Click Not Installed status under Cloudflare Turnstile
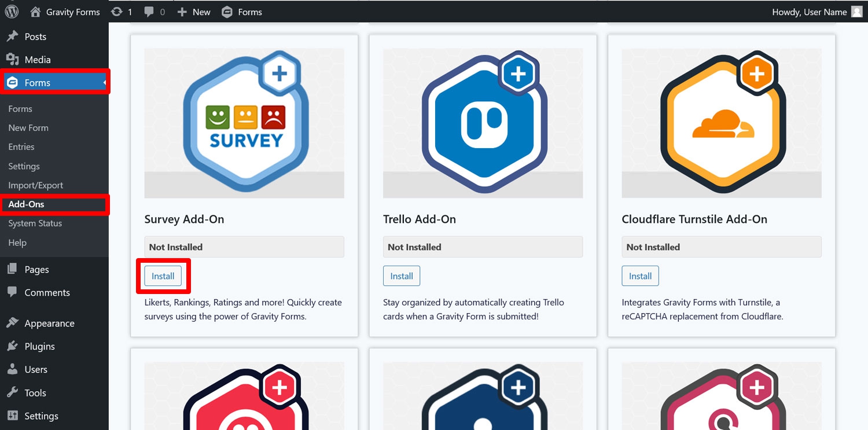 [x=722, y=247]
